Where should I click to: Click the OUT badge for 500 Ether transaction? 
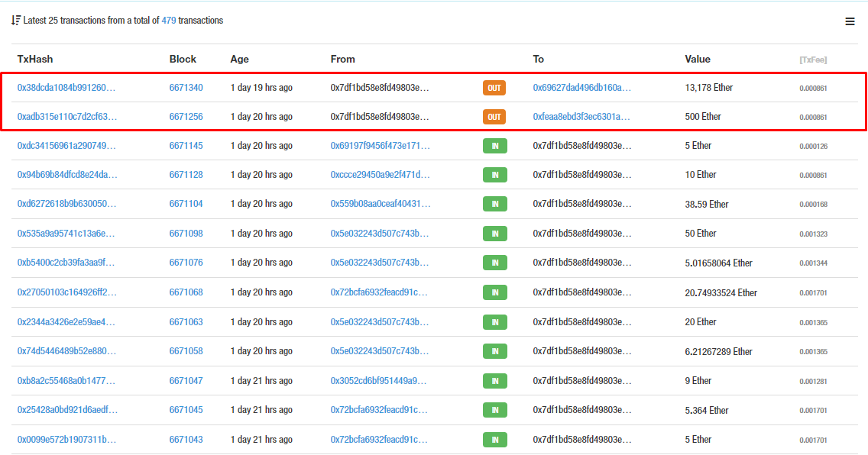click(494, 117)
